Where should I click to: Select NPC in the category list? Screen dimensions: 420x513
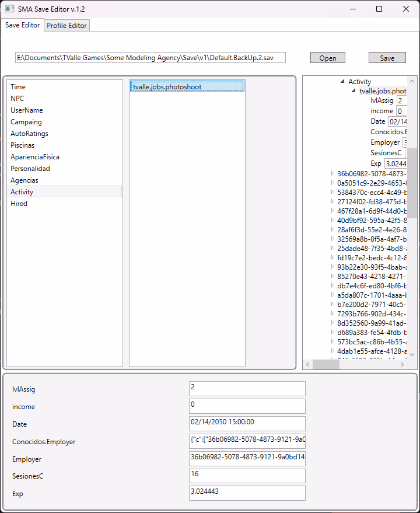[17, 99]
